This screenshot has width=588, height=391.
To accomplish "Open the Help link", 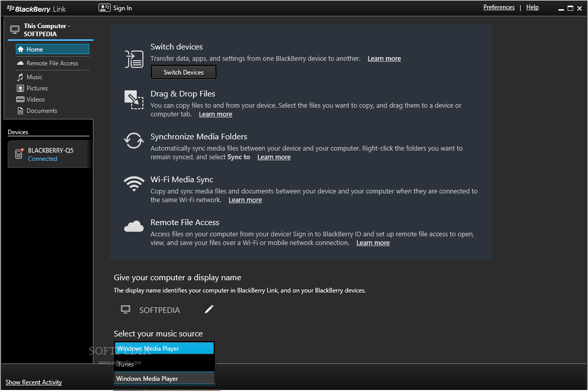I will pyautogui.click(x=532, y=7).
